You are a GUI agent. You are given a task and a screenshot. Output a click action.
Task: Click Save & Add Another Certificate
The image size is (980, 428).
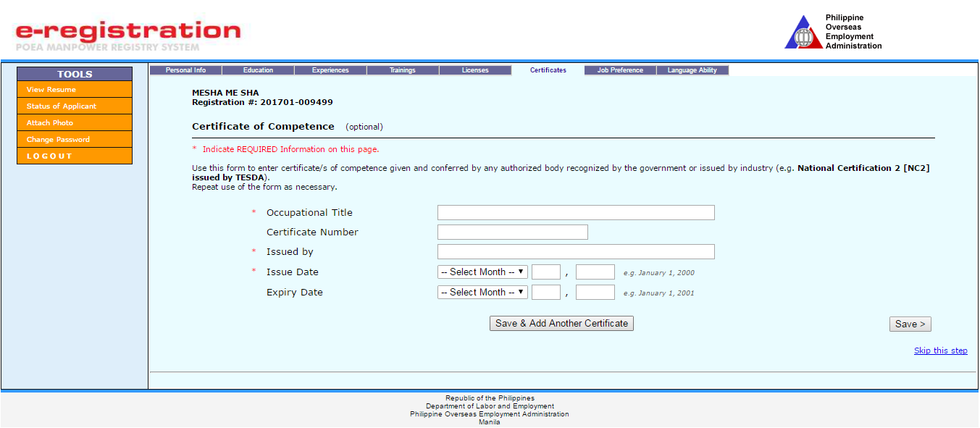[561, 323]
